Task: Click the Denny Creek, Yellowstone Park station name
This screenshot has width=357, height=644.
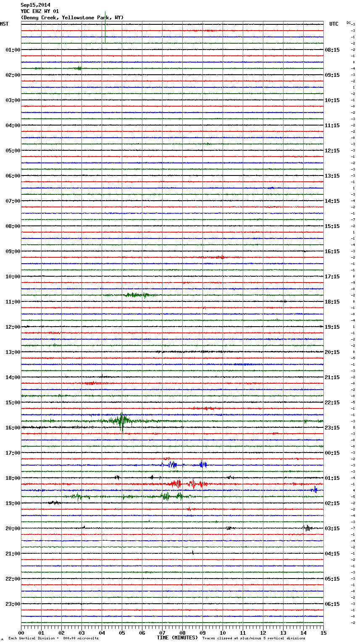Action: 72,18
